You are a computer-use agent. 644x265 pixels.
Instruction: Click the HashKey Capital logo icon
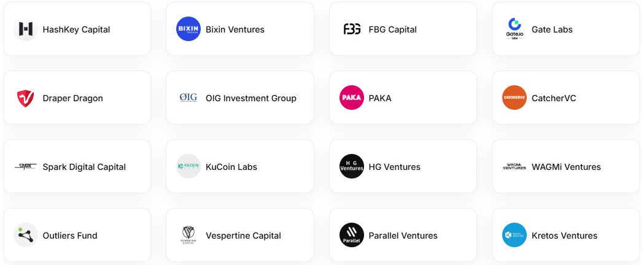pyautogui.click(x=25, y=29)
